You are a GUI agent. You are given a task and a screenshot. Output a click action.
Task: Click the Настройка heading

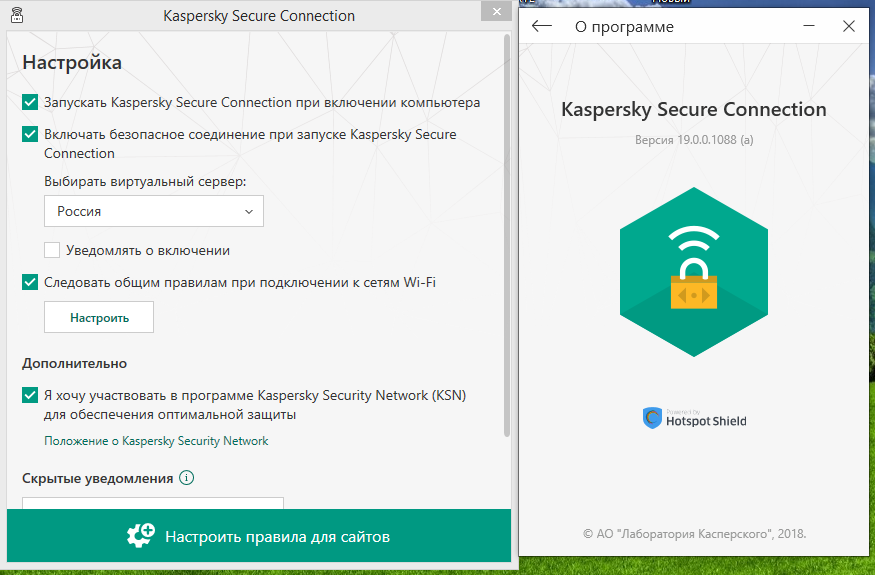pyautogui.click(x=72, y=63)
